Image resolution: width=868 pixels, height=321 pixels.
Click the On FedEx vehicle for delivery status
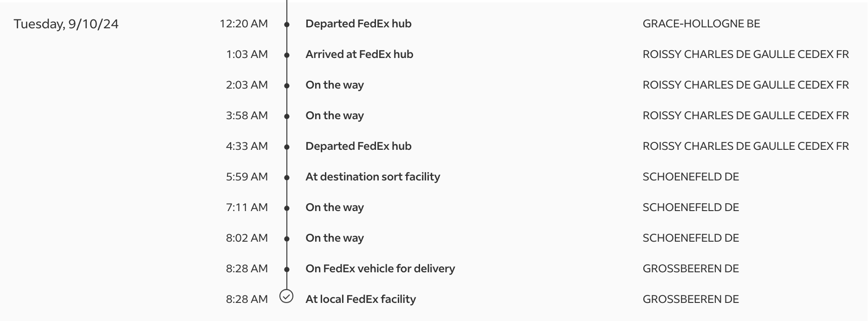(380, 269)
